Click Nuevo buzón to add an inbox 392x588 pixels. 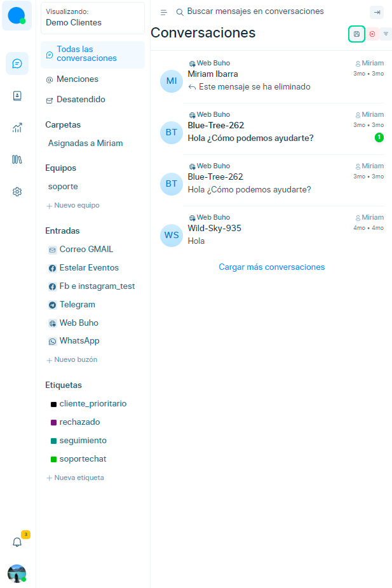pyautogui.click(x=75, y=360)
